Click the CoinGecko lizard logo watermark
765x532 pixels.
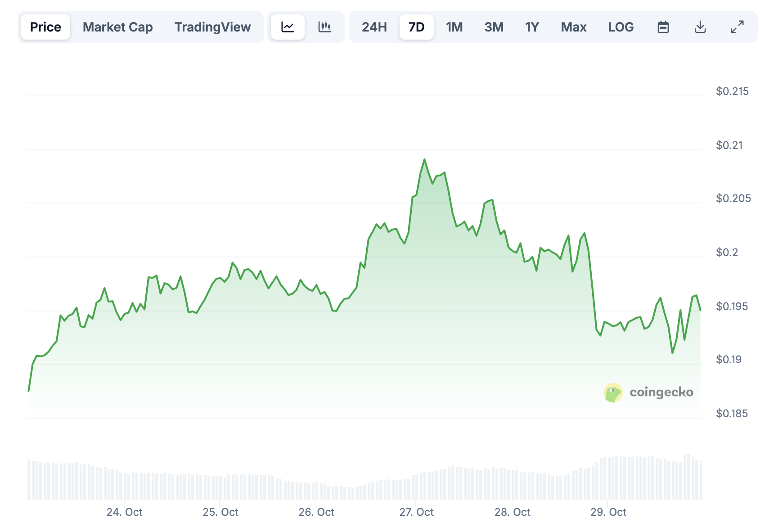[612, 392]
